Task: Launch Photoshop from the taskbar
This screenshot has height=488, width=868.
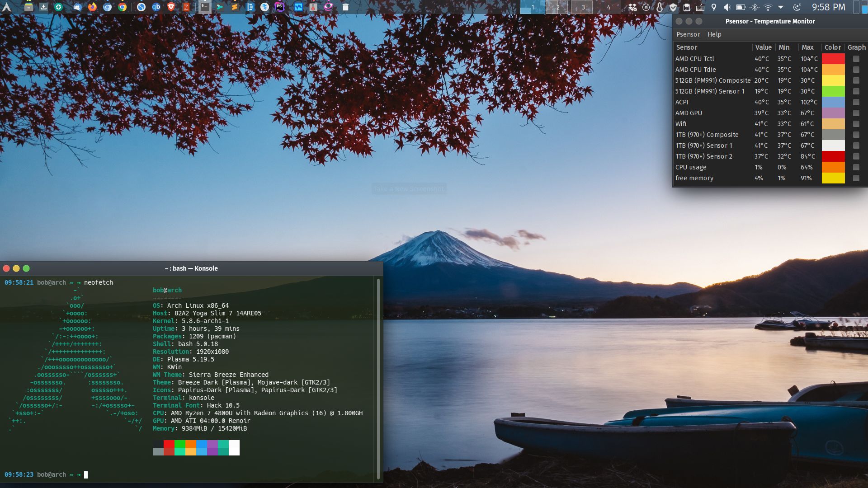Action: pos(279,7)
